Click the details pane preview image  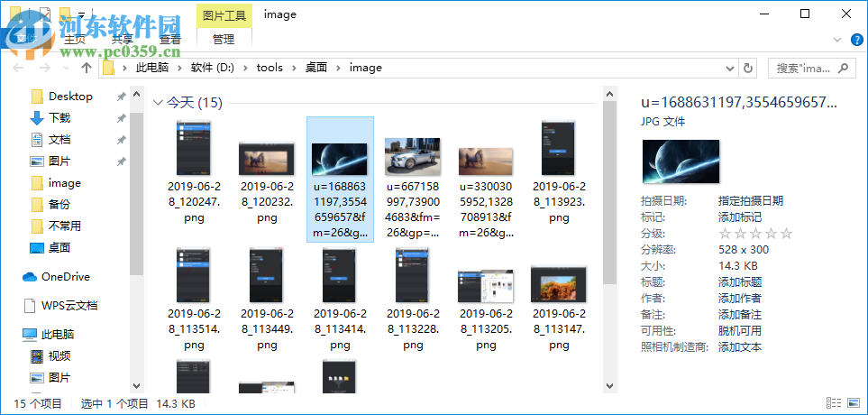point(681,161)
